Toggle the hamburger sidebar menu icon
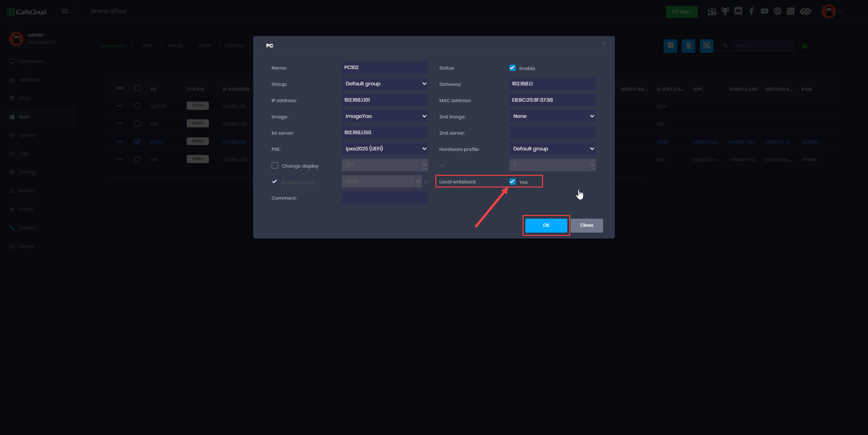The width and height of the screenshot is (868, 435). (65, 11)
